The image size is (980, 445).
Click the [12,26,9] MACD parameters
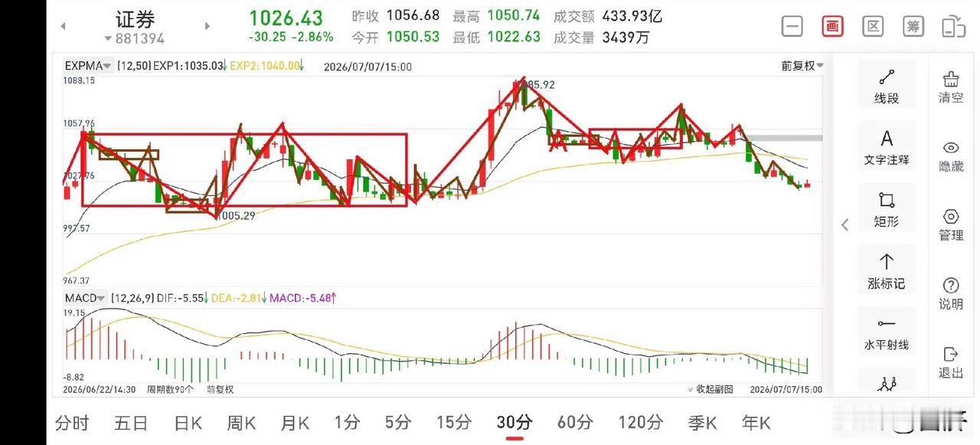pyautogui.click(x=132, y=297)
